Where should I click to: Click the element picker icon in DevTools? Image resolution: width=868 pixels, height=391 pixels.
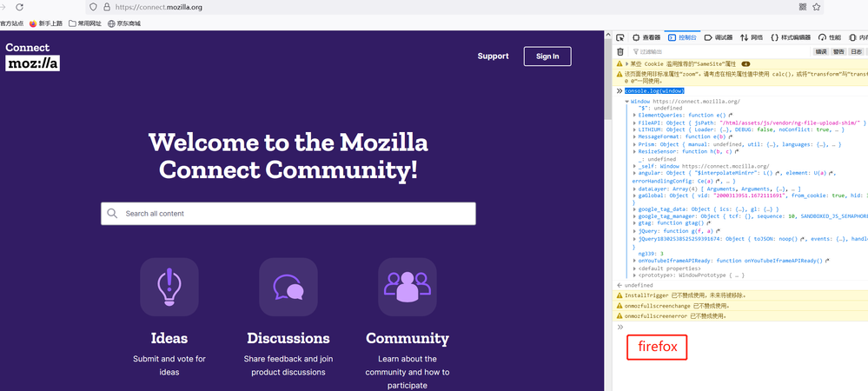click(620, 37)
